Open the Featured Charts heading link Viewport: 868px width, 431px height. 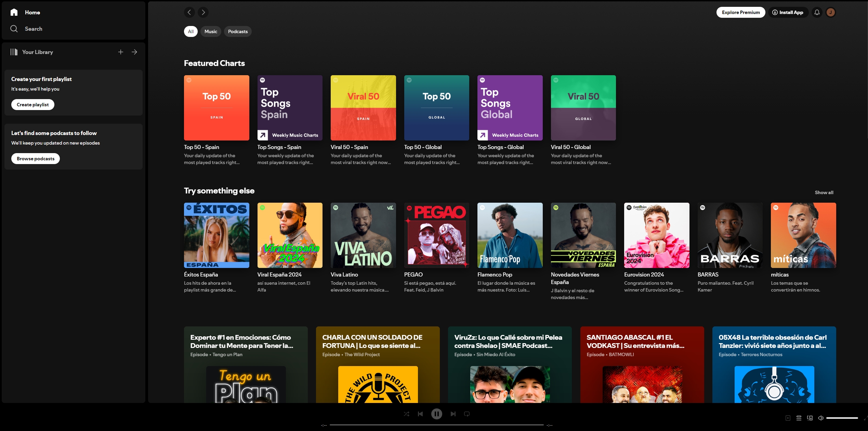214,63
